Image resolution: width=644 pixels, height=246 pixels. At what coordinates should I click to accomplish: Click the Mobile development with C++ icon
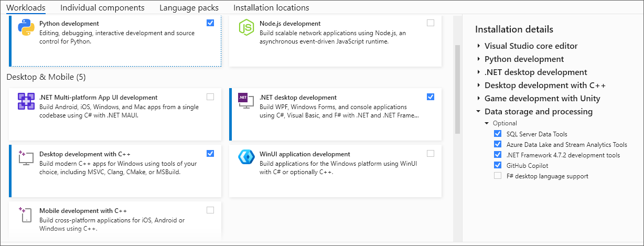point(26,215)
